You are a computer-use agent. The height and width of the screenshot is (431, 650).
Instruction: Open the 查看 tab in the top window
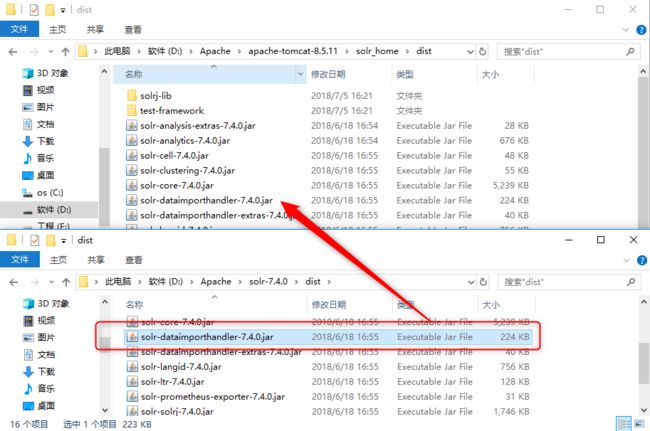coord(133,29)
